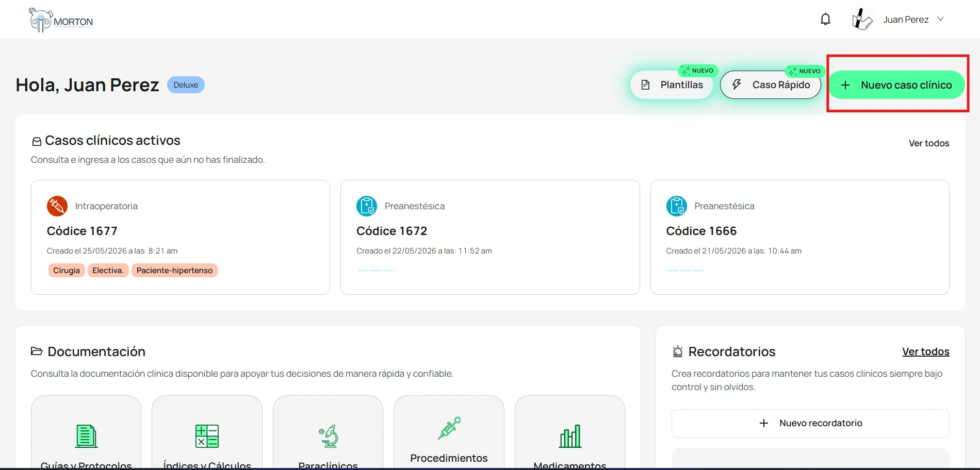The width and height of the screenshot is (980, 470).
Task: Click the lightning bolt icon in Caso Rápido
Action: point(737,85)
